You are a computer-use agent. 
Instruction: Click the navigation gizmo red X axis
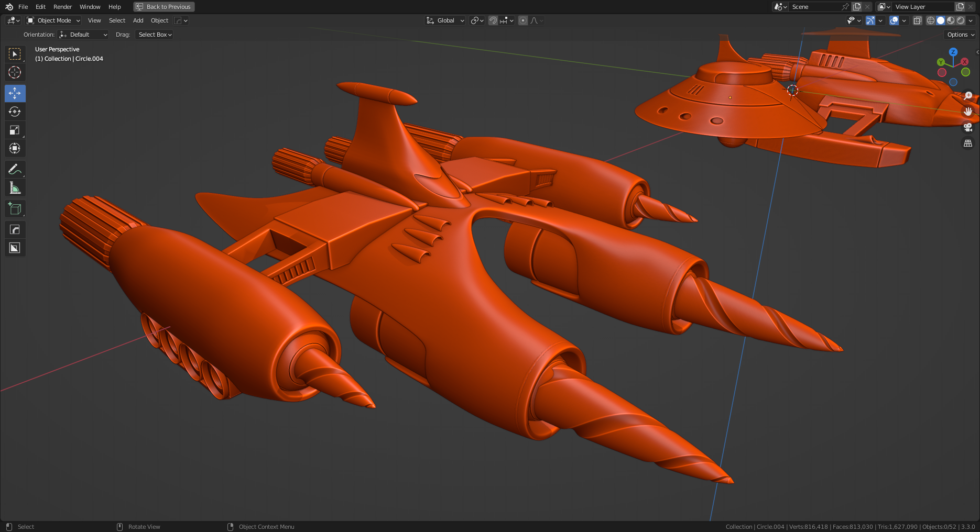(x=964, y=62)
